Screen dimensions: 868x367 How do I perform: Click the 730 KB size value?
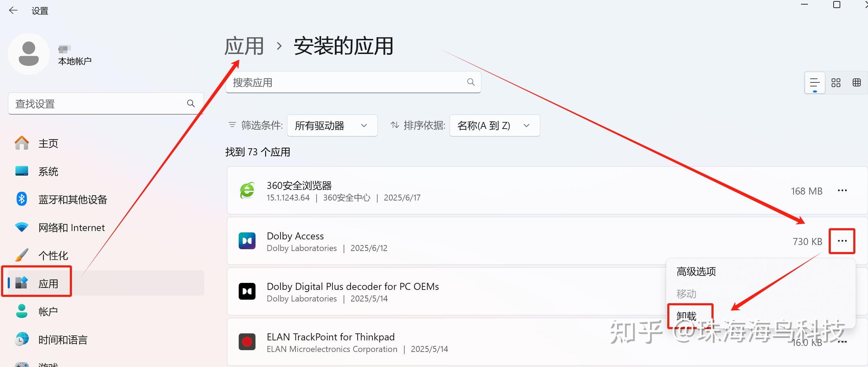click(807, 242)
